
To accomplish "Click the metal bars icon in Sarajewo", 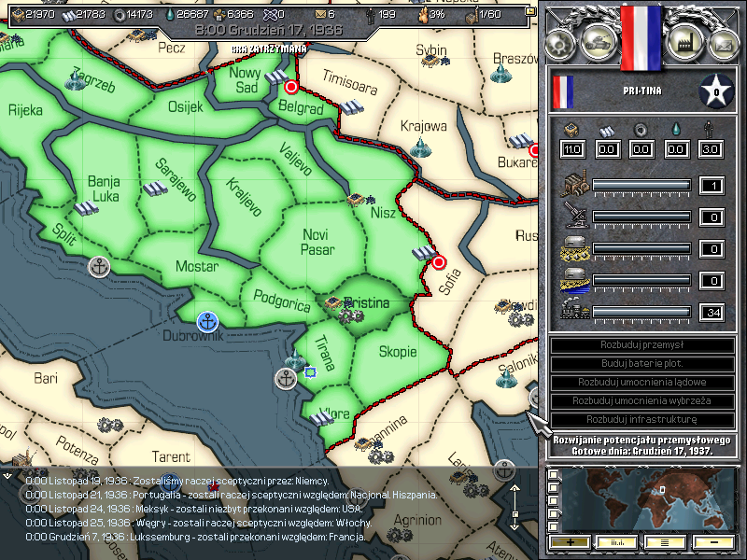I will pyautogui.click(x=155, y=189).
